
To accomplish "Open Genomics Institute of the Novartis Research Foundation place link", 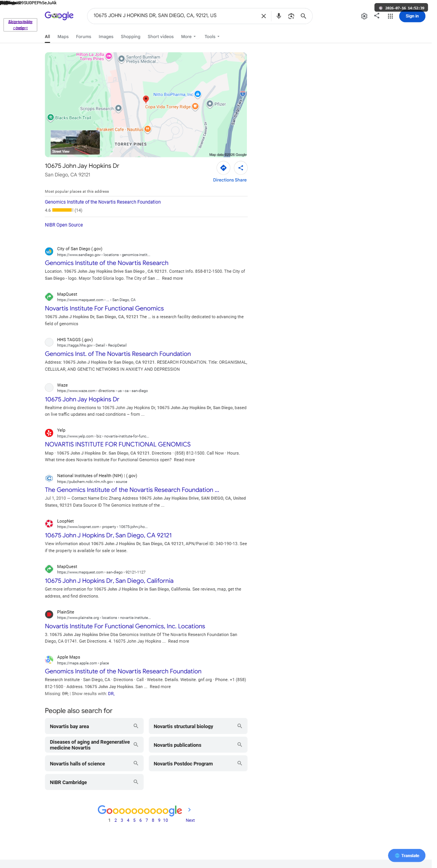I will (x=103, y=202).
